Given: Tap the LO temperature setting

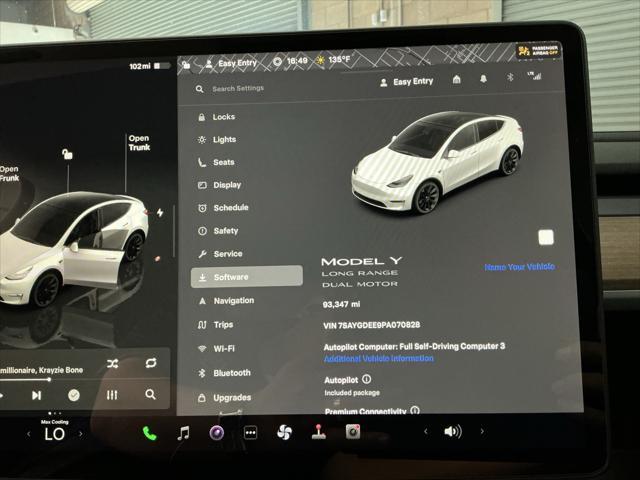Looking at the screenshot, I should pos(55,434).
